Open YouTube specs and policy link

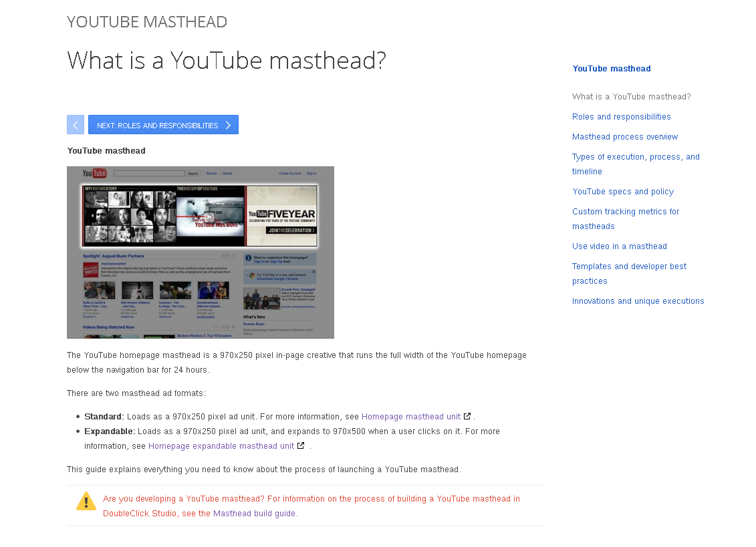623,192
